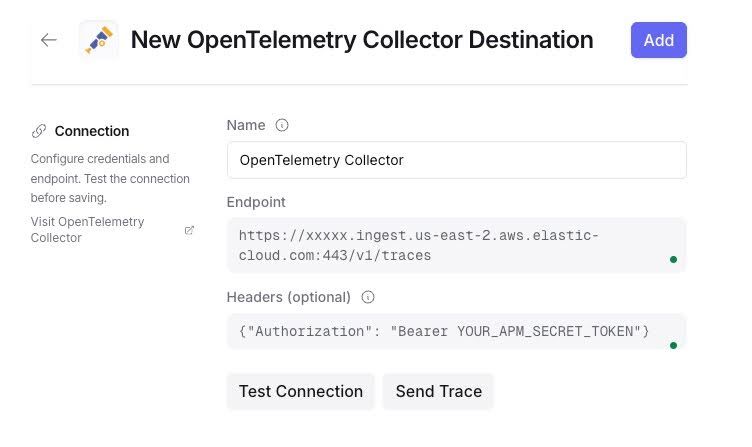
Task: Click the Test Connection button
Action: coord(301,391)
